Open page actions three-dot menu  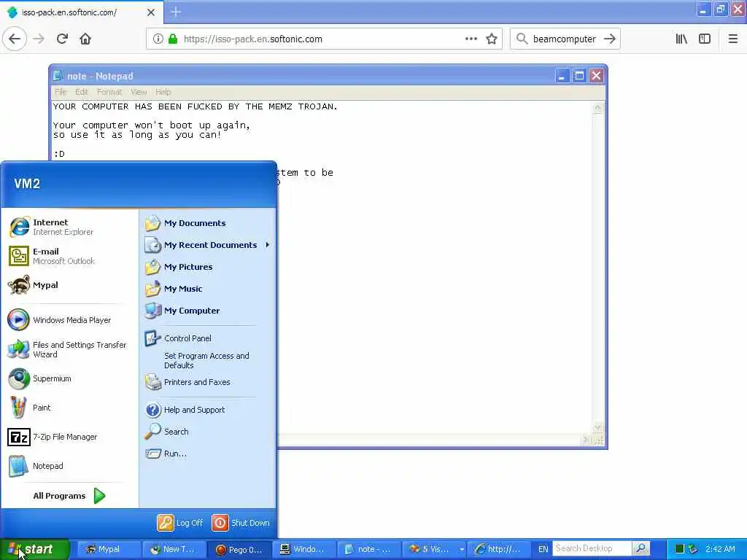[471, 39]
